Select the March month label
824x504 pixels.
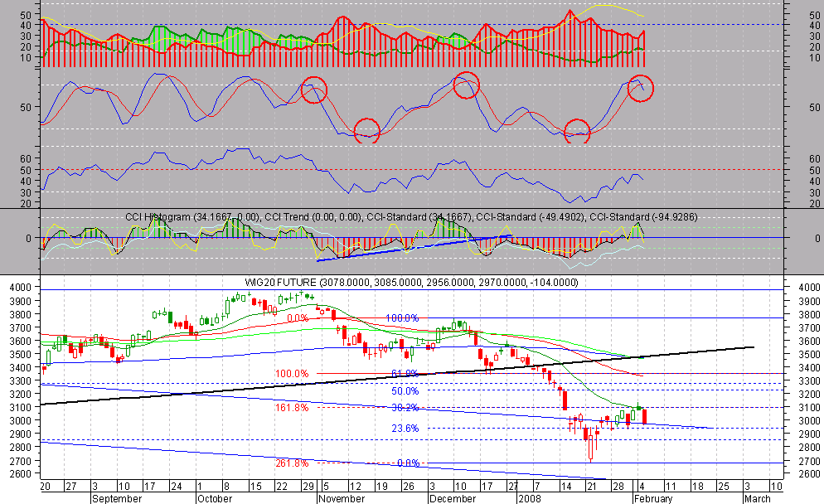point(757,498)
